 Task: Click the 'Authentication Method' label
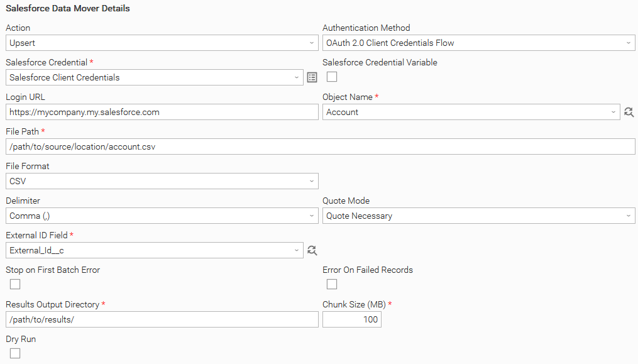(x=366, y=28)
